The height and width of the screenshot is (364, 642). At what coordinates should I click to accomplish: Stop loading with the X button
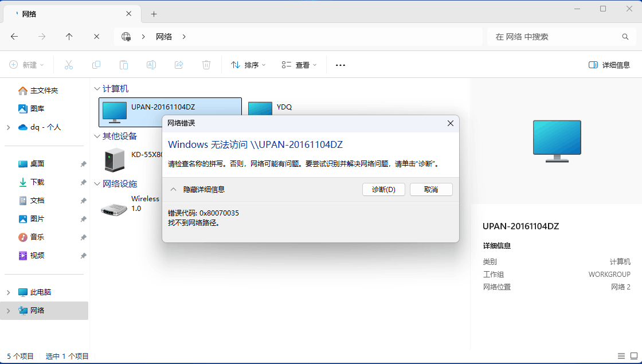point(97,37)
